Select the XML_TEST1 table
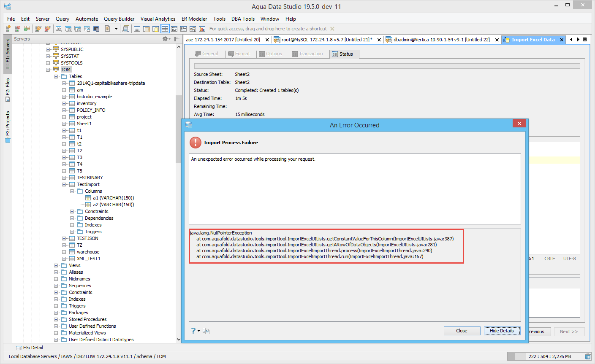This screenshot has width=595, height=364. coord(89,259)
